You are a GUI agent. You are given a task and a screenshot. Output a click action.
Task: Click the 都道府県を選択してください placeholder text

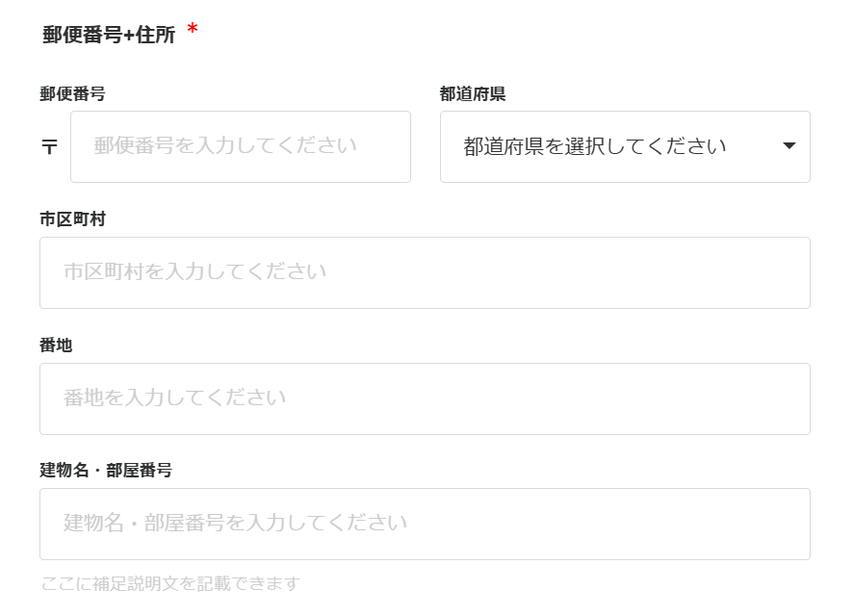[595, 146]
